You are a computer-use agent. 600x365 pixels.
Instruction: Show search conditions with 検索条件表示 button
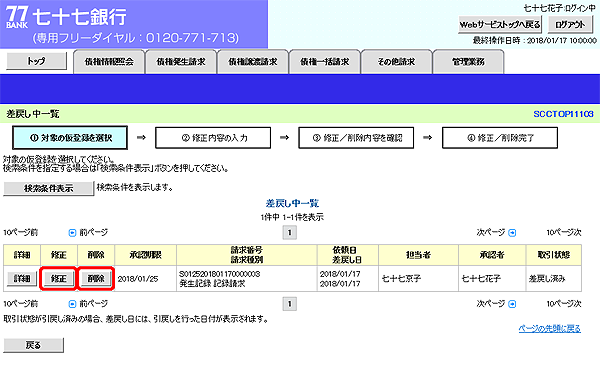pyautogui.click(x=49, y=188)
